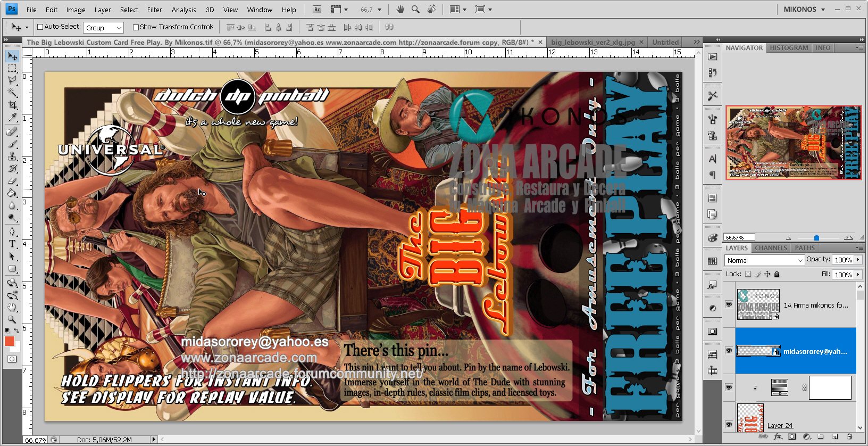Click the Navigator zoom in mountains icon
Image resolution: width=868 pixels, height=446 pixels.
click(848, 237)
